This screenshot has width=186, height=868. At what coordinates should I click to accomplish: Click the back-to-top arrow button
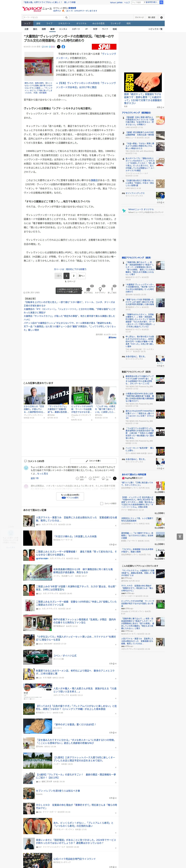(x=180, y=536)
